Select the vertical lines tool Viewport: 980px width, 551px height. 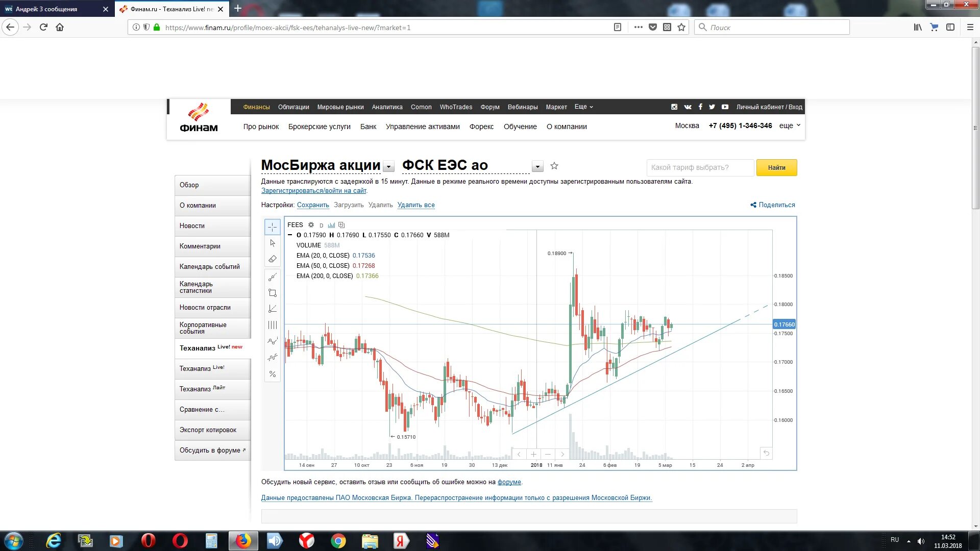273,325
